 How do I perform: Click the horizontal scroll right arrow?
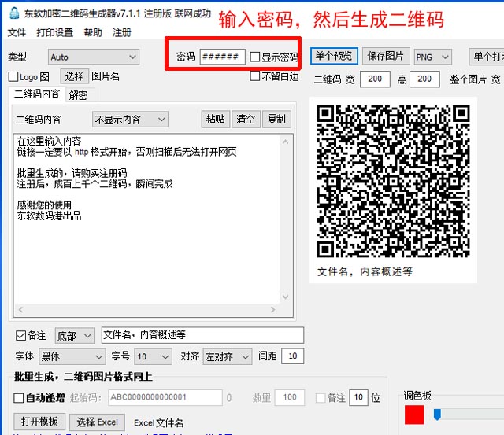pyautogui.click(x=273, y=309)
